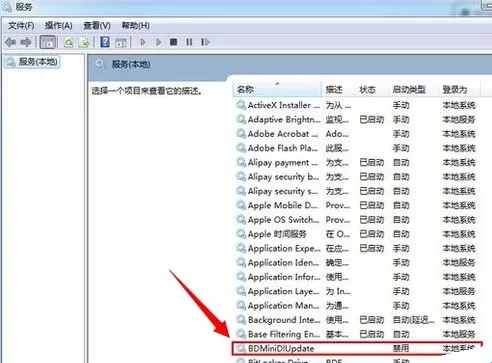
Task: Sort by the 启动类型 column header
Action: pos(414,89)
